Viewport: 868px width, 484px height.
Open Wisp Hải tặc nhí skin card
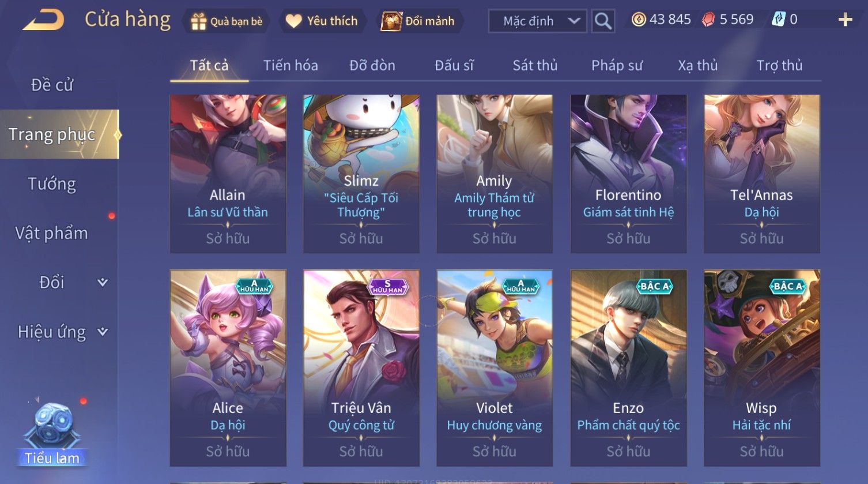click(761, 367)
